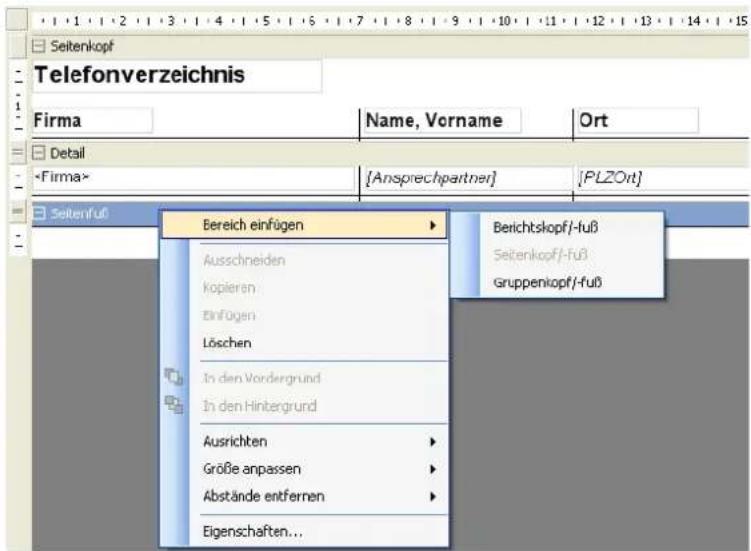751x551 pixels.
Task: Select the Firma header label
Action: pyautogui.click(x=92, y=120)
